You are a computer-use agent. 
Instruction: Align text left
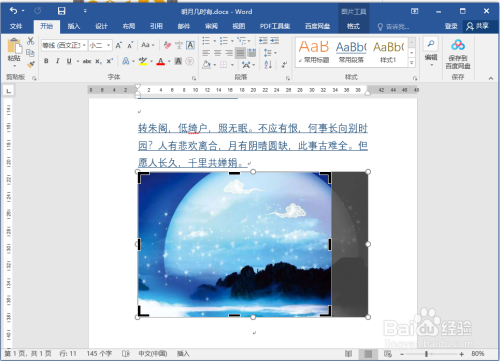[206, 53]
